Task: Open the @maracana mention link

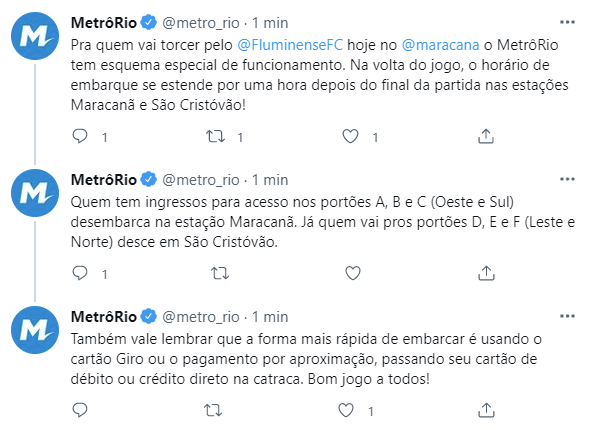Action: point(440,45)
